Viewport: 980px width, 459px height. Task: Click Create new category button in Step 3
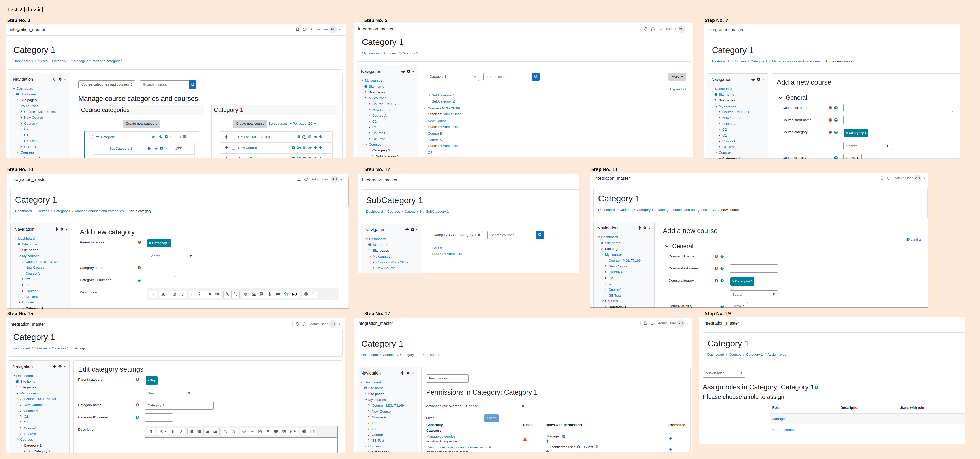[x=141, y=123]
